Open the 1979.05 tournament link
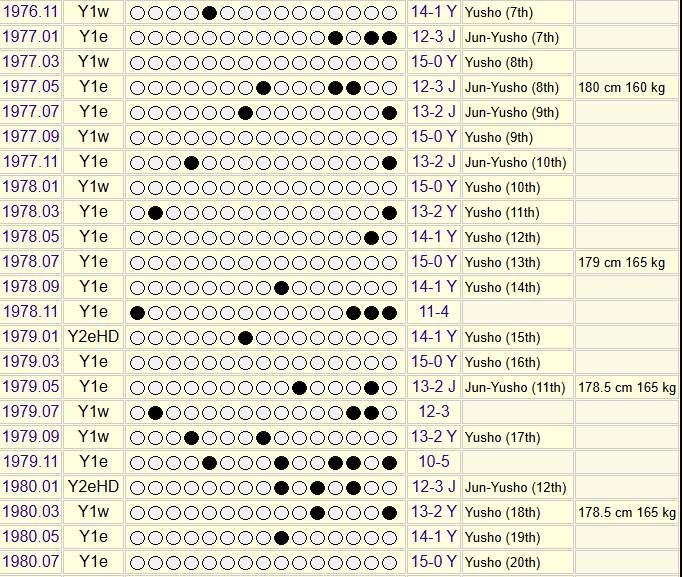The image size is (683, 577). [30, 387]
